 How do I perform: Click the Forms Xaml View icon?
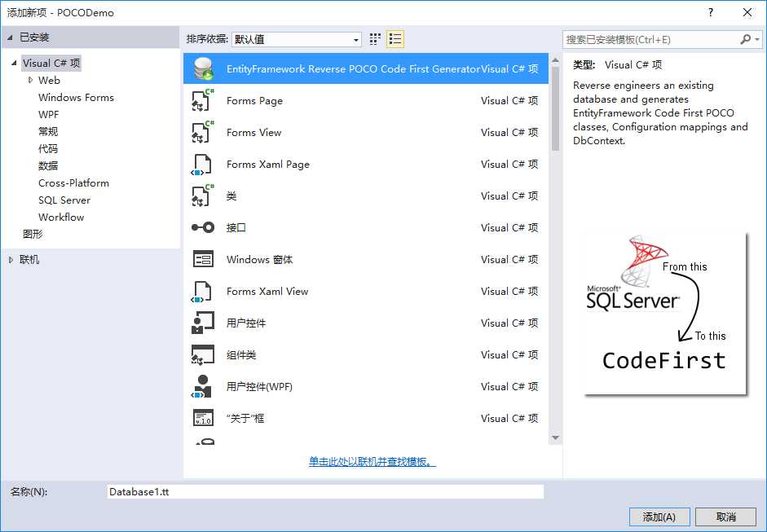pos(201,292)
